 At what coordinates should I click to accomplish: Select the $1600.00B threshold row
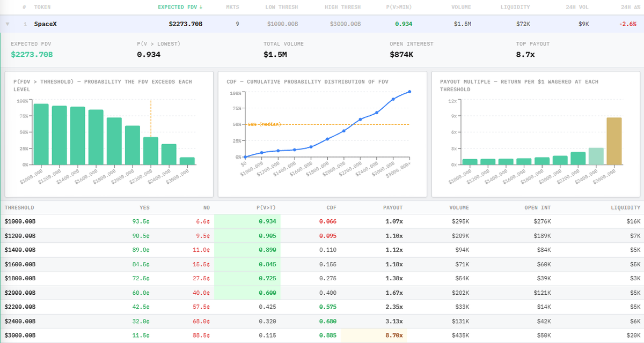click(x=322, y=264)
